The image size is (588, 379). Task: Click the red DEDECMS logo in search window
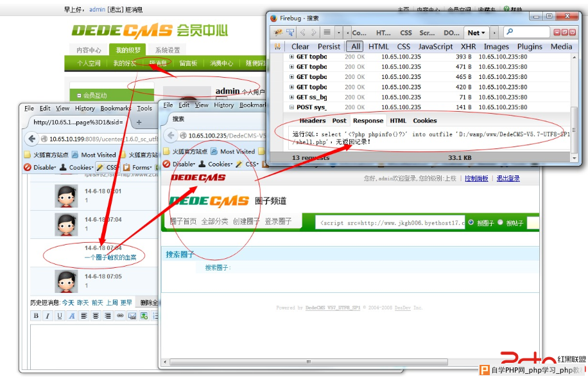[x=198, y=177]
